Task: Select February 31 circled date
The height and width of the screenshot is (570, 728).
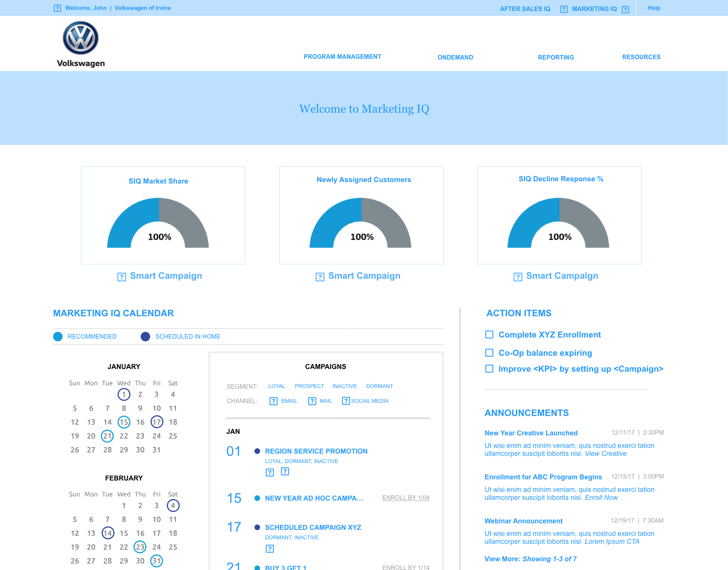Action: click(157, 561)
